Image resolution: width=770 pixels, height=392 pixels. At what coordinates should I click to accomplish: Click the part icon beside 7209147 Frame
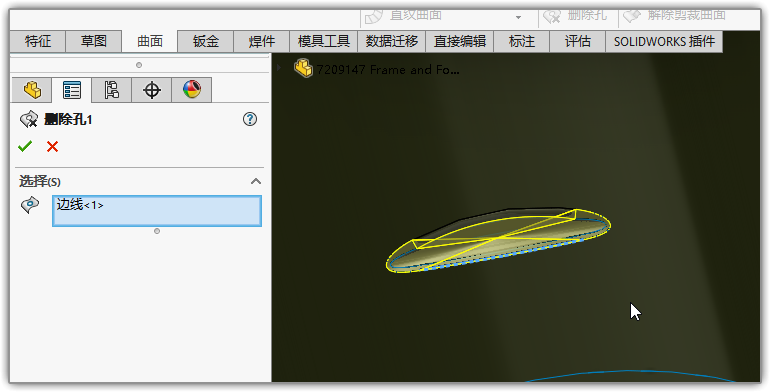point(303,68)
